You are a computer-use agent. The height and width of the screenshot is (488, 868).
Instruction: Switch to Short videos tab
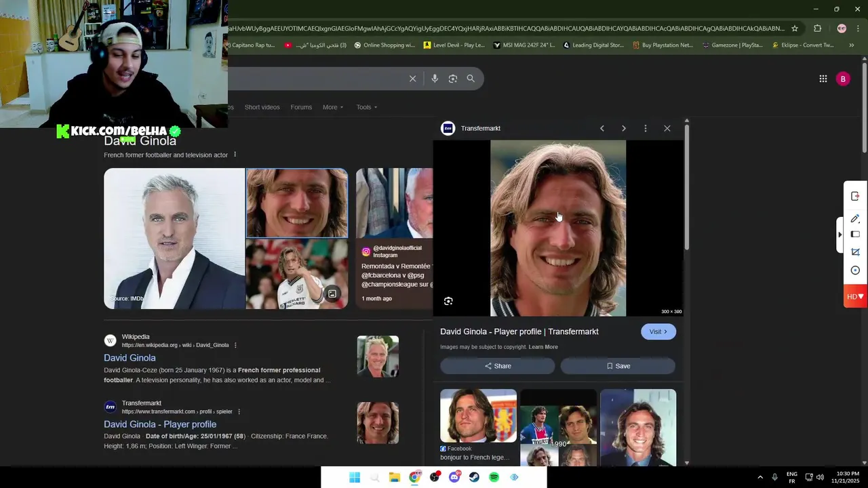pyautogui.click(x=262, y=107)
